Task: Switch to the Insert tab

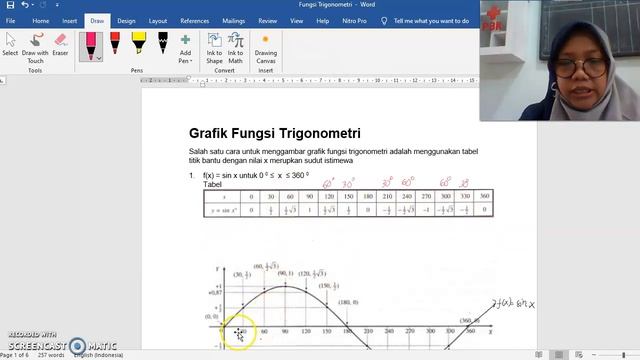Action: (x=69, y=21)
